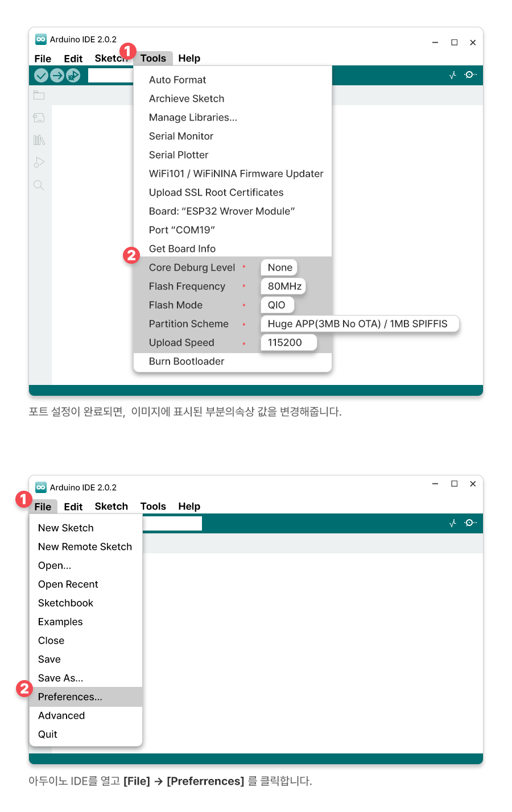Open the Sketchbook folder icon in sidebar
This screenshot has height=812, width=512.
[x=39, y=95]
